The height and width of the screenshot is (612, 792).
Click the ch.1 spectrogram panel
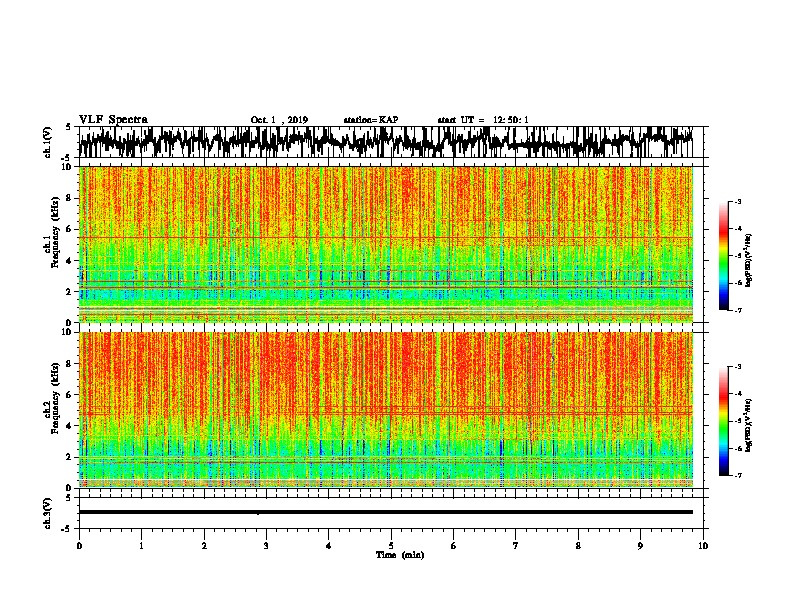386,244
